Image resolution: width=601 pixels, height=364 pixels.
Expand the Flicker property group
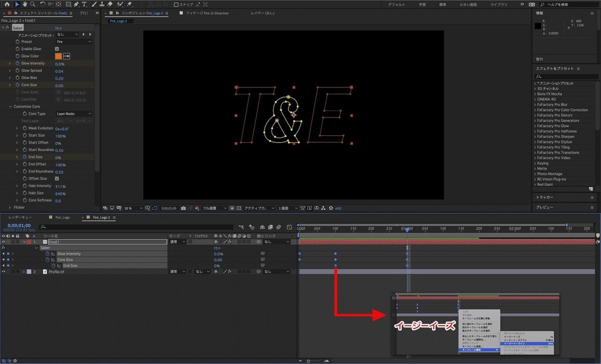coord(10,207)
